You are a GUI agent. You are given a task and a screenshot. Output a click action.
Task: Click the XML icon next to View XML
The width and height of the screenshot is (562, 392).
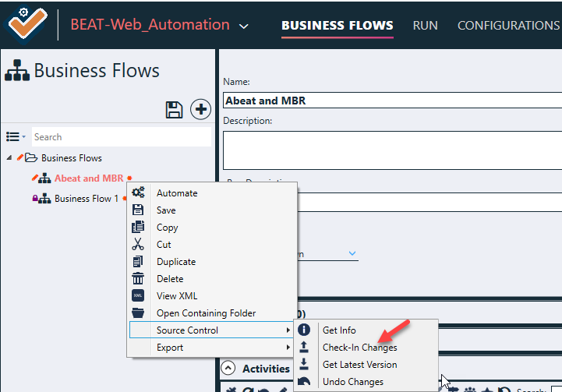point(138,296)
